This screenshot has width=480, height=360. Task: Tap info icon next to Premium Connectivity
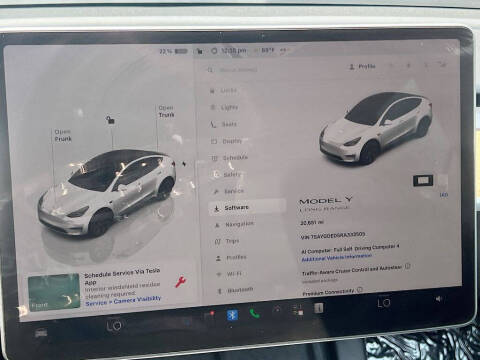coord(360,290)
